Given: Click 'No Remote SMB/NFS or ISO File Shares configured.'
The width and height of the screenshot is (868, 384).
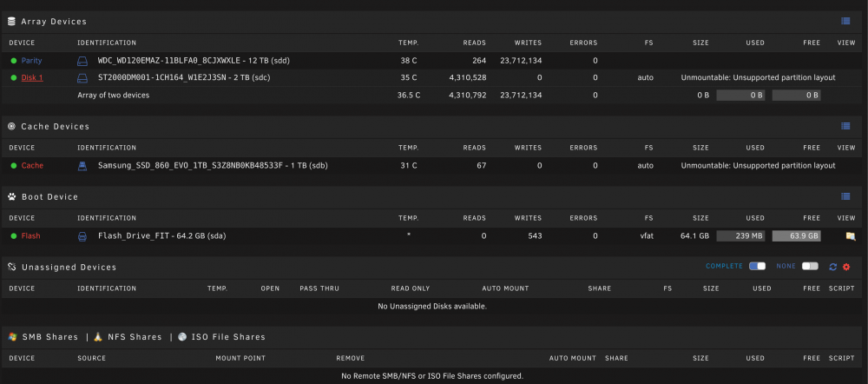Looking at the screenshot, I should pyautogui.click(x=432, y=376).
